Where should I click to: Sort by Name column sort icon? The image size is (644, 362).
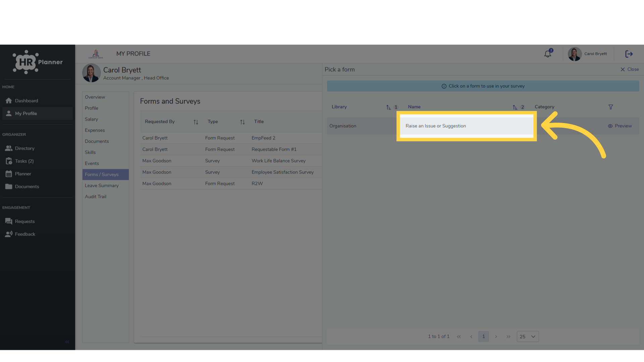[515, 107]
